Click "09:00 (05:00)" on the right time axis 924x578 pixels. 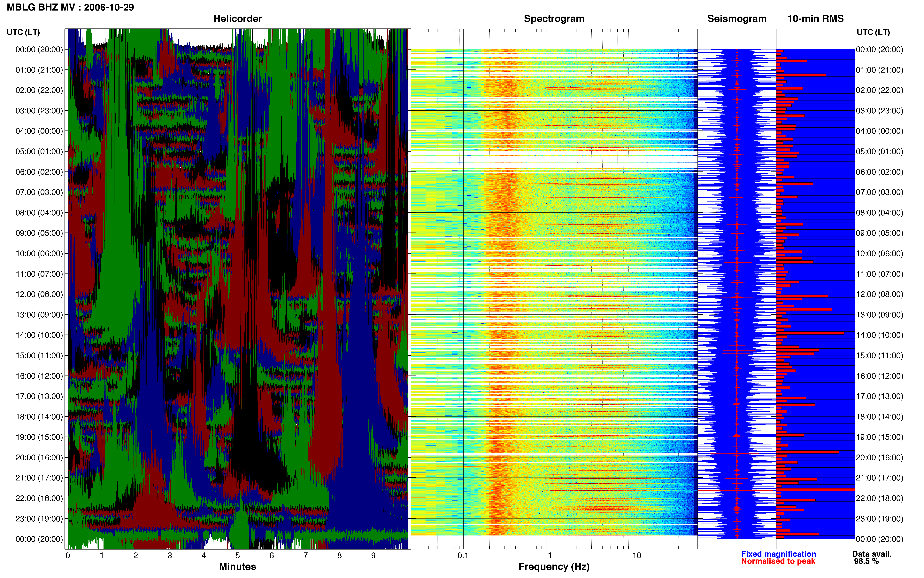coord(880,233)
